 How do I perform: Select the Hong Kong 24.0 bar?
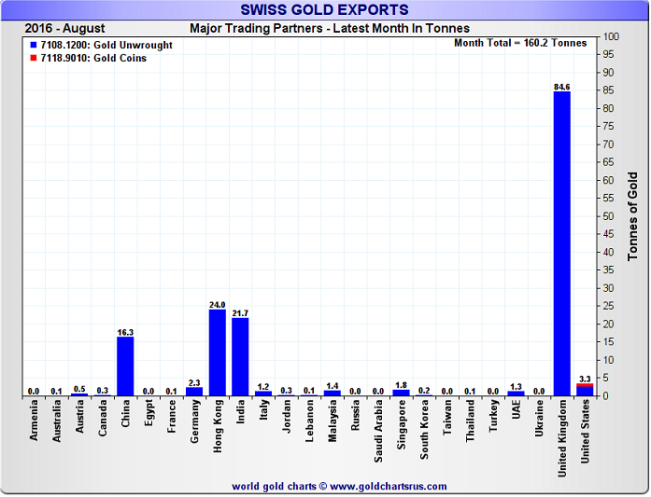(x=217, y=353)
